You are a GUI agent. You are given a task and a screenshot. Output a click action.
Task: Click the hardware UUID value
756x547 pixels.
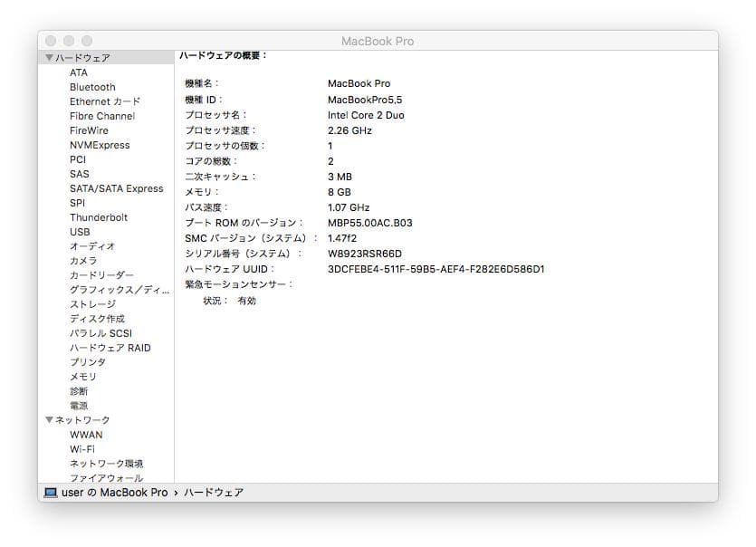click(x=435, y=269)
